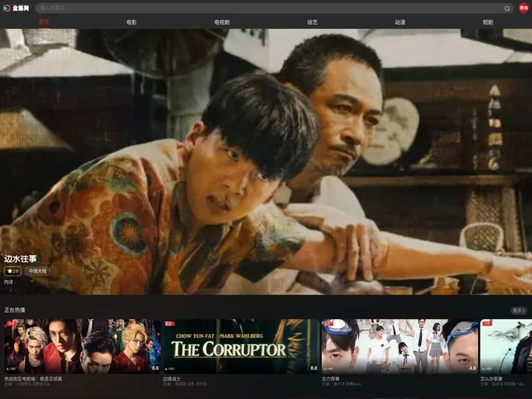Go to the 短剧 tab
532x399 pixels.
tap(488, 22)
